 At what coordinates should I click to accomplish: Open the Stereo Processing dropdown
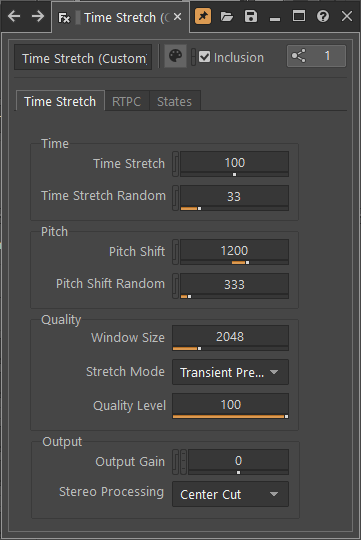[x=230, y=494]
